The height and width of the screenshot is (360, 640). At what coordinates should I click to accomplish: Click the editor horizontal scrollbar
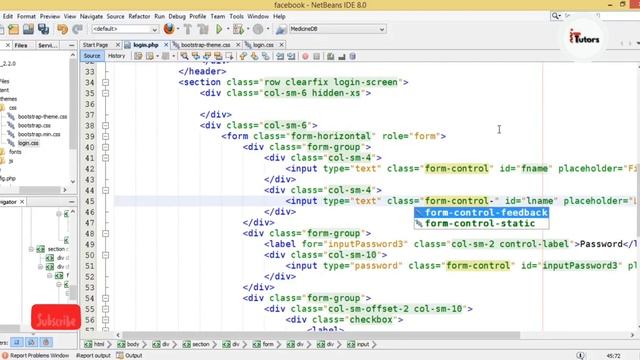tap(321, 335)
